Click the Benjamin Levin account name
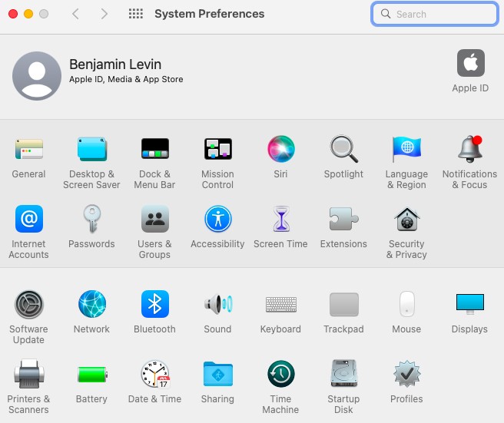 pyautogui.click(x=115, y=64)
